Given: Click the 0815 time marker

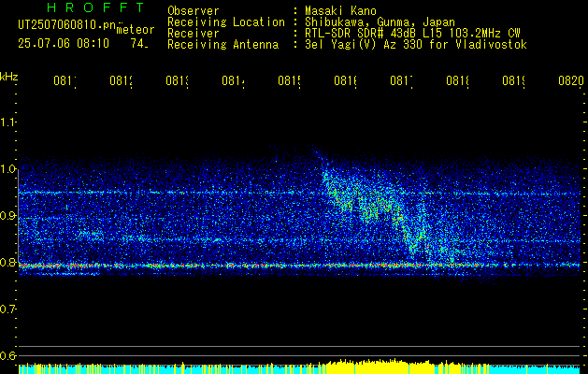Looking at the screenshot, I should 290,80.
